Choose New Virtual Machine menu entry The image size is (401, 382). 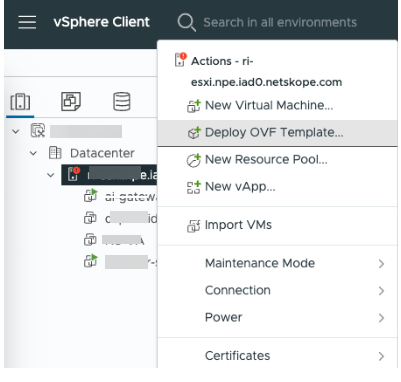coord(277,106)
